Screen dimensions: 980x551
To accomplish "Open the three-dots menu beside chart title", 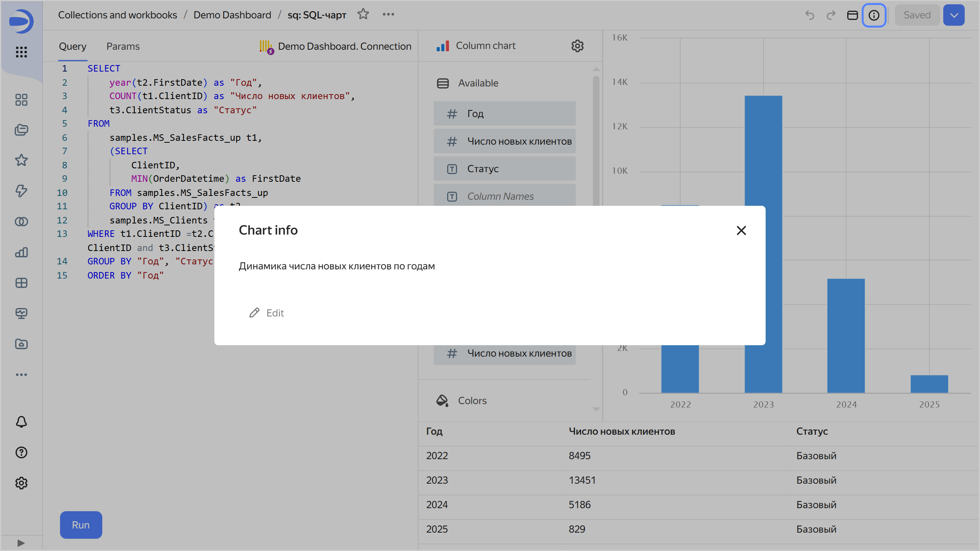I will click(x=388, y=15).
